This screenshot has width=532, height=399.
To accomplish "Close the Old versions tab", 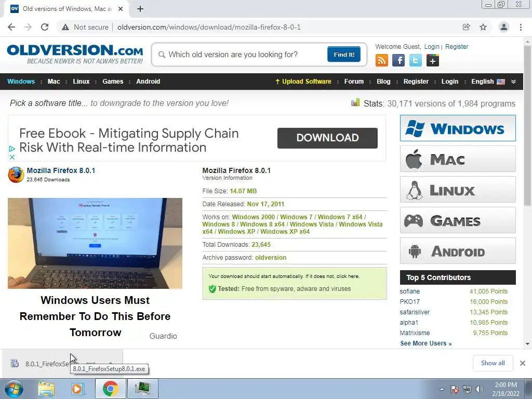I will pyautogui.click(x=121, y=9).
